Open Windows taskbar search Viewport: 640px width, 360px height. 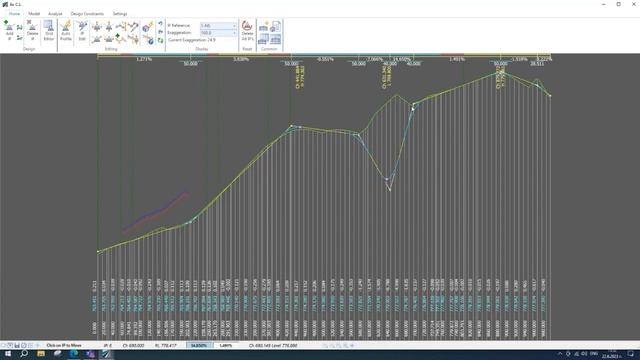tap(24, 354)
